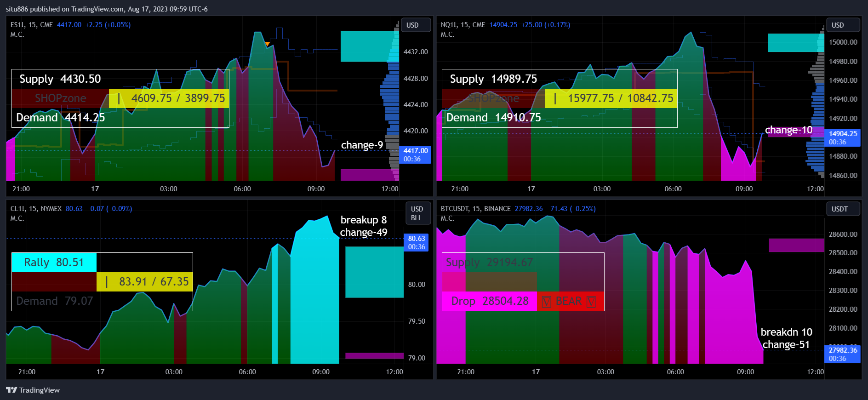Click the change-51 annotation on BTCUSDT chart
868x400 pixels.
pyautogui.click(x=786, y=345)
